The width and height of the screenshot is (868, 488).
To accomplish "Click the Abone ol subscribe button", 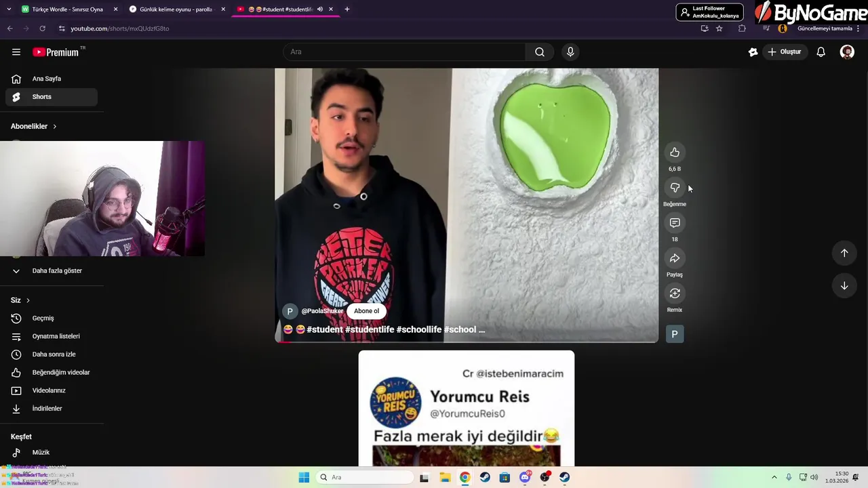I will click(x=366, y=311).
